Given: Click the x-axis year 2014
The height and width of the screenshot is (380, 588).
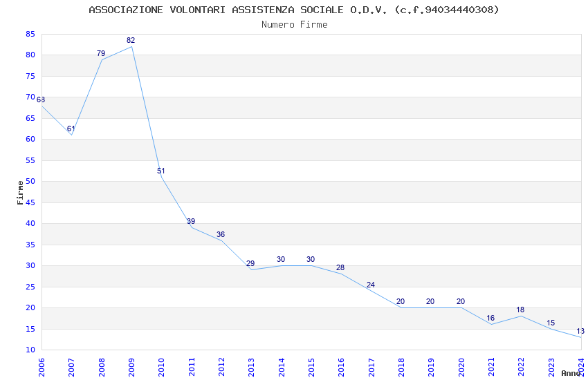Looking at the screenshot, I should 282,368.
